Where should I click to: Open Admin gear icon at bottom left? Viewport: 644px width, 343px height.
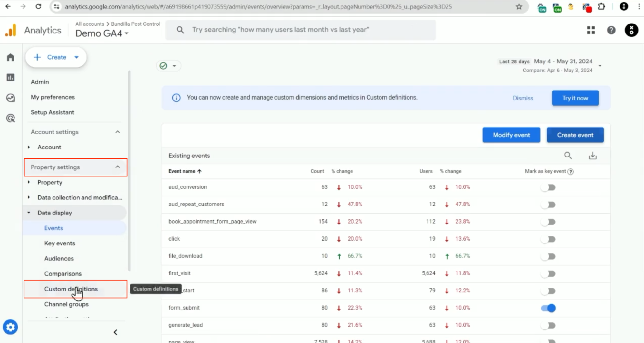[x=10, y=327]
